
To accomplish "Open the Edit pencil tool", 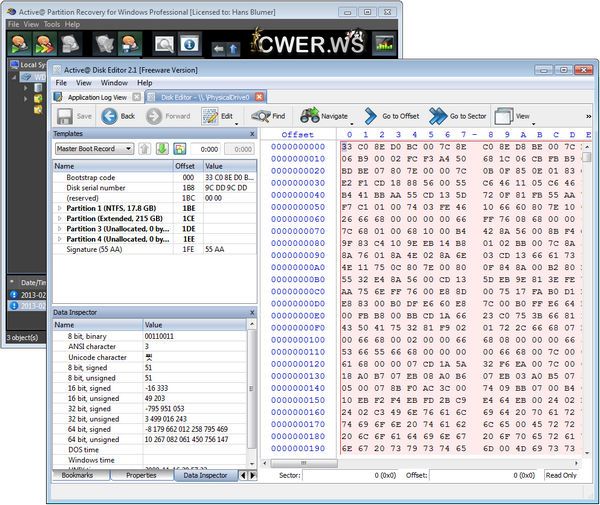I will tap(210, 116).
